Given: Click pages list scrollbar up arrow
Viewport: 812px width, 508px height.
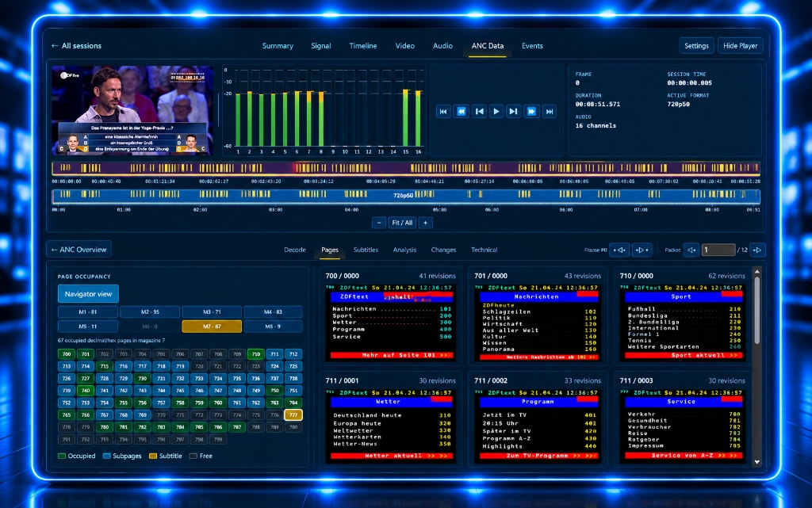Looking at the screenshot, I should tap(757, 272).
